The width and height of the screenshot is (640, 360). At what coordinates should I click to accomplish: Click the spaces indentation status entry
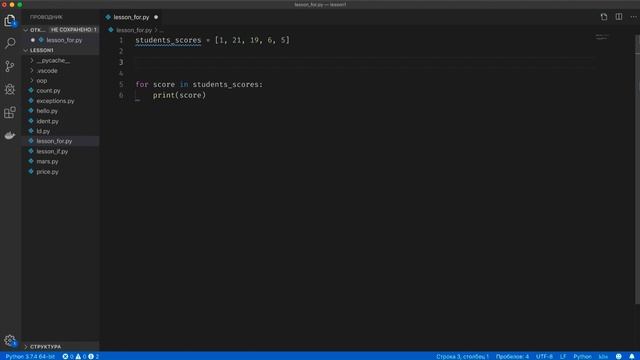click(x=512, y=356)
